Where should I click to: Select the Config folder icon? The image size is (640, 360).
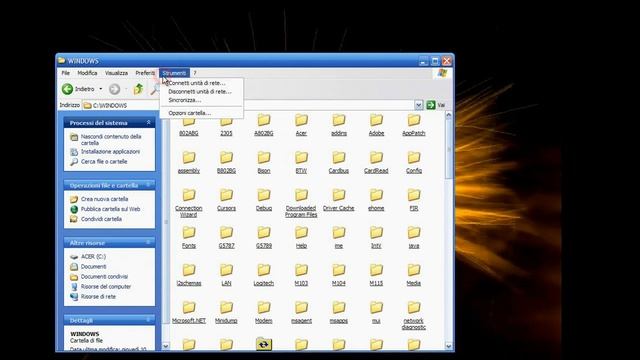(414, 157)
